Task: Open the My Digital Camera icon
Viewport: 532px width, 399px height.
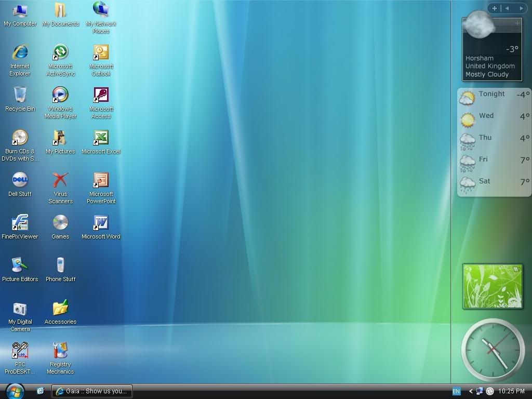Action: tap(20, 316)
